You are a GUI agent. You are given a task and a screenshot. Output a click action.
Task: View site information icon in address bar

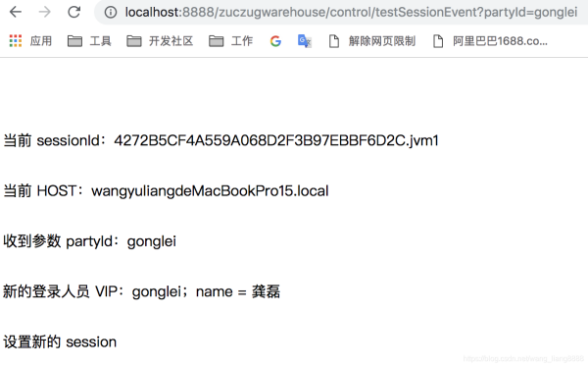[x=110, y=12]
